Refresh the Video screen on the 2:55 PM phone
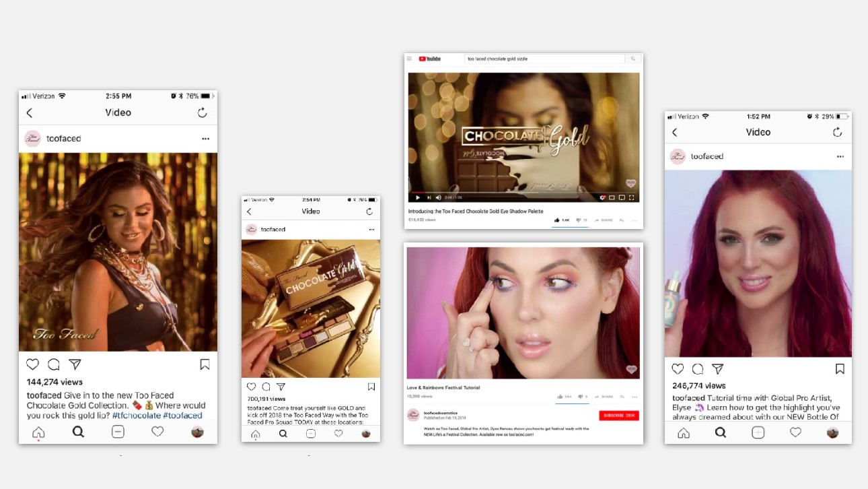Viewport: 868px width, 489px height. point(202,112)
